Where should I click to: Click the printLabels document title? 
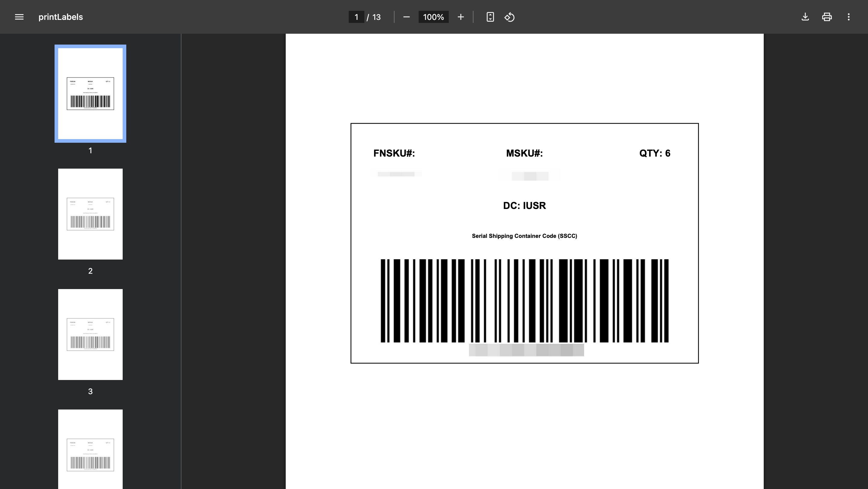click(61, 17)
